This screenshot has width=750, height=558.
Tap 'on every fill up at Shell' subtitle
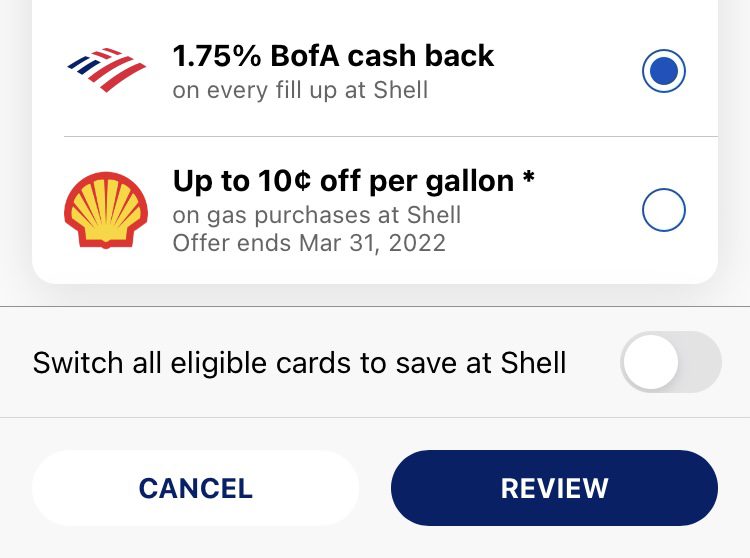pyautogui.click(x=300, y=90)
